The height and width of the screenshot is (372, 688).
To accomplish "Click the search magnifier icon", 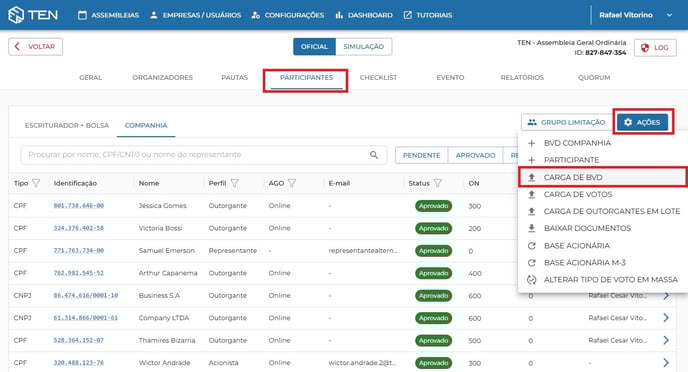I will 374,155.
